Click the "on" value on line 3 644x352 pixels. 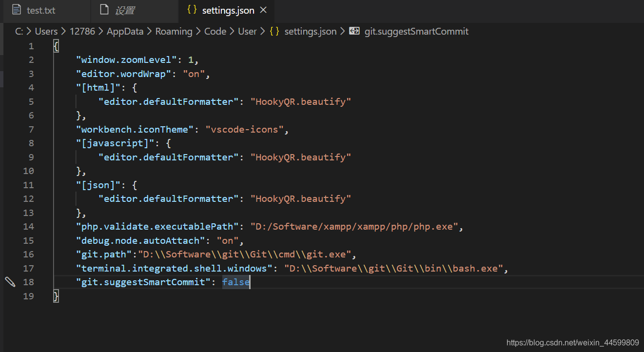pos(194,74)
